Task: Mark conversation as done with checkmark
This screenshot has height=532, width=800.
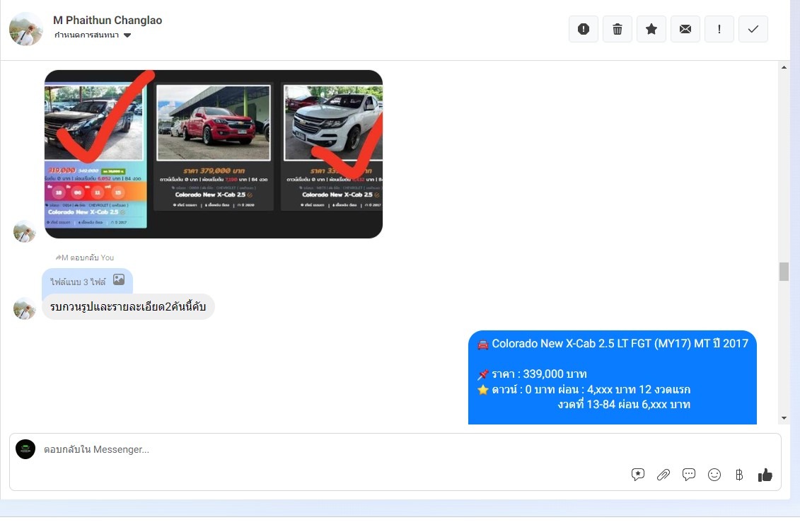Action: [x=753, y=29]
